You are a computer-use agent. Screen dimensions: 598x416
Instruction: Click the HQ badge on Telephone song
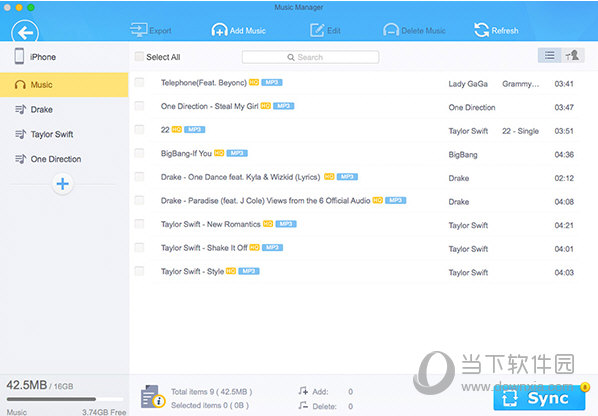click(x=254, y=82)
